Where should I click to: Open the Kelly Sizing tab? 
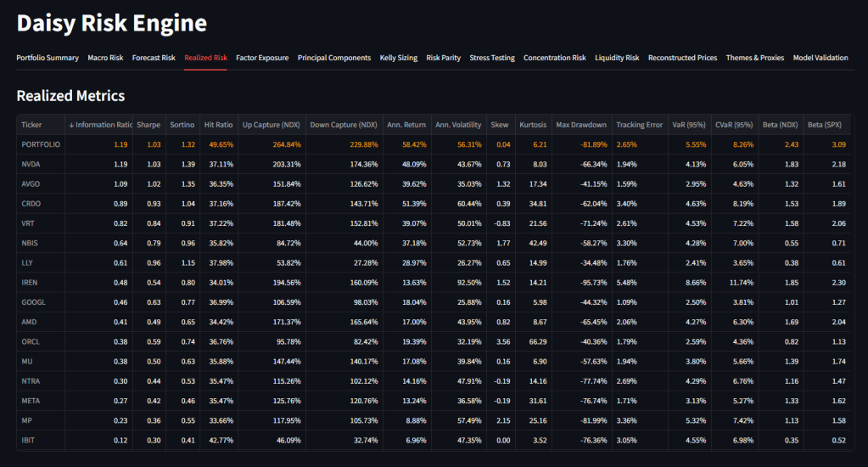(399, 58)
